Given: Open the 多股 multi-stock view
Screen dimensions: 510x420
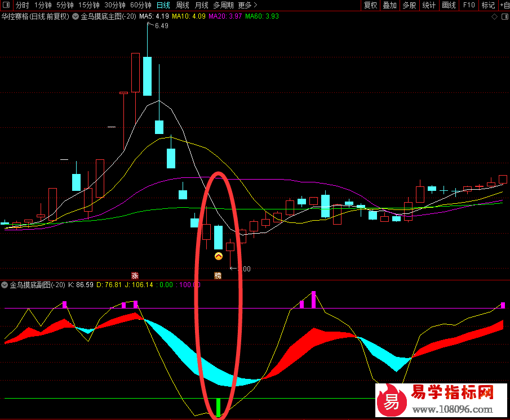Looking at the screenshot, I should point(409,5).
